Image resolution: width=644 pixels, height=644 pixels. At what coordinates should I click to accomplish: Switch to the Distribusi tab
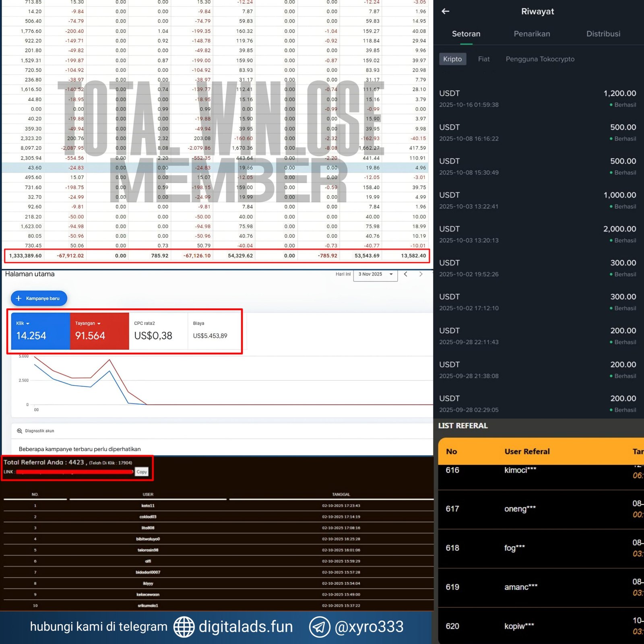click(x=603, y=34)
